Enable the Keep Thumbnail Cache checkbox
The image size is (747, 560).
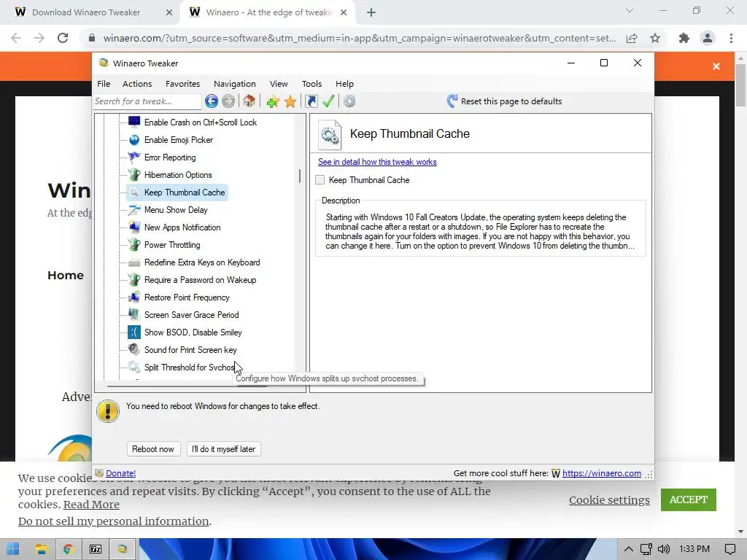tap(320, 180)
